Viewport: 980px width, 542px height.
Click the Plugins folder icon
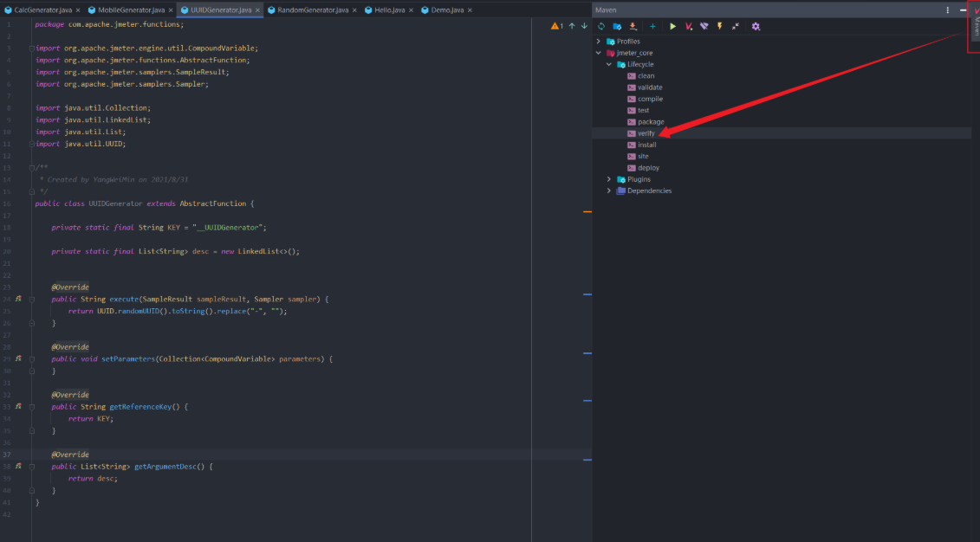(621, 179)
